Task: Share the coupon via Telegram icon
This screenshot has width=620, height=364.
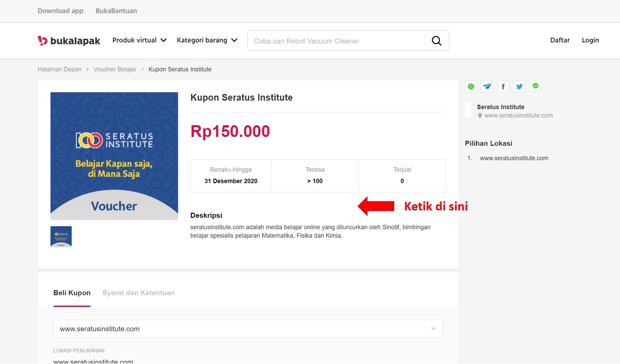Action: tap(487, 86)
